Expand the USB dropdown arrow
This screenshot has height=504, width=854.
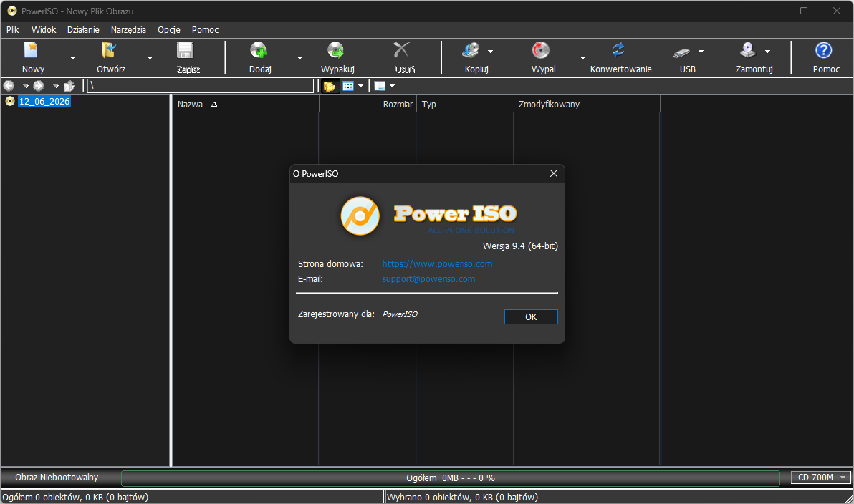point(701,52)
